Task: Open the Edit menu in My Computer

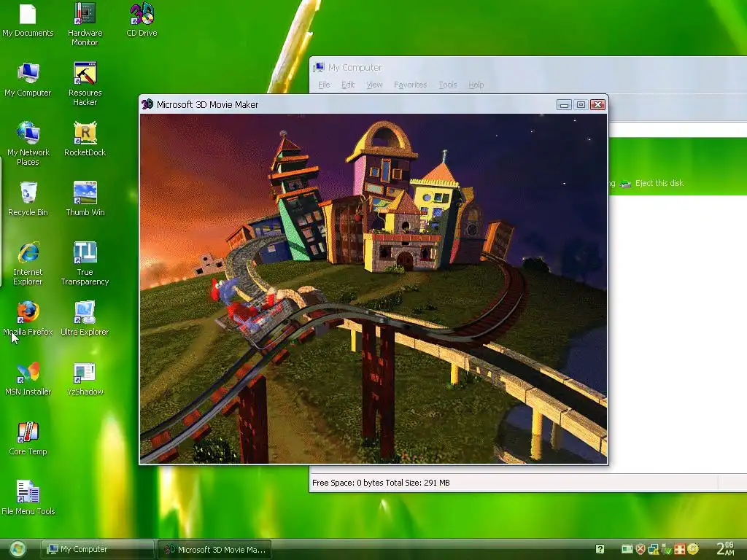Action: [348, 85]
